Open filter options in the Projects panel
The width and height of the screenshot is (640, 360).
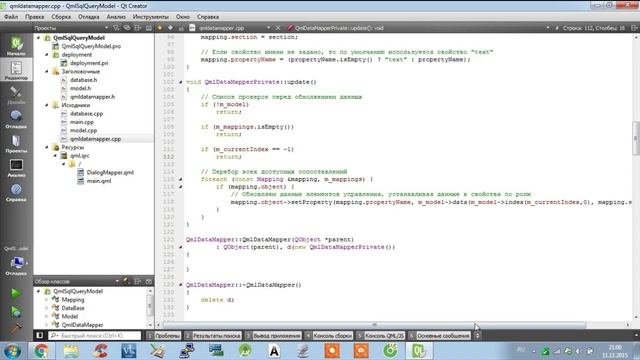(116, 28)
